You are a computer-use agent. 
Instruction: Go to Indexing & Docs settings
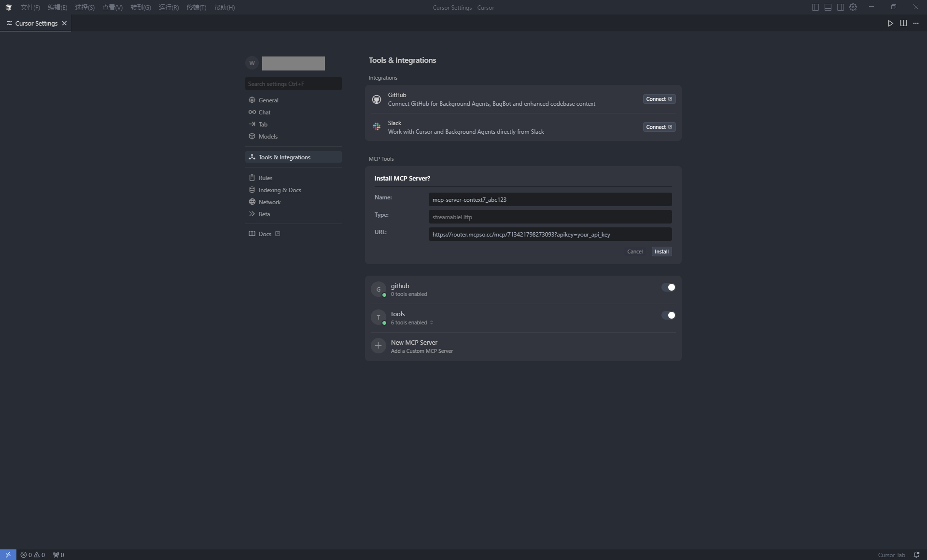294,190
